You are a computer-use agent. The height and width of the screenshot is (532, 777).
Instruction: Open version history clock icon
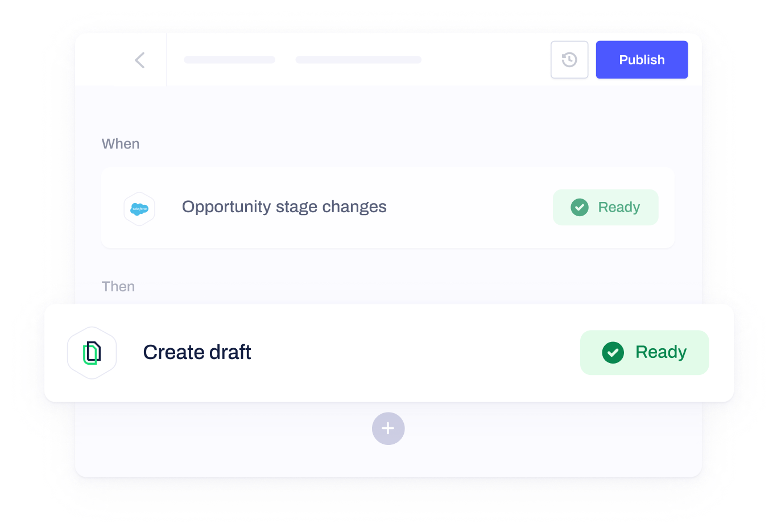point(569,60)
